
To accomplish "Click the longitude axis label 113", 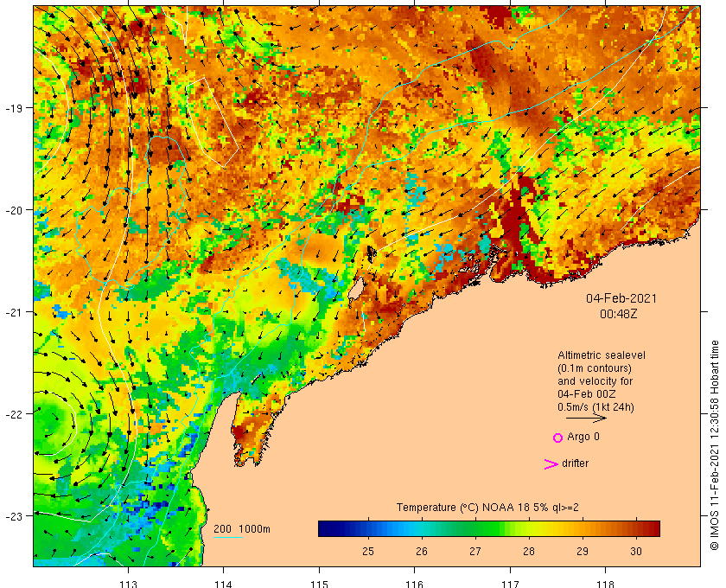I will (128, 584).
